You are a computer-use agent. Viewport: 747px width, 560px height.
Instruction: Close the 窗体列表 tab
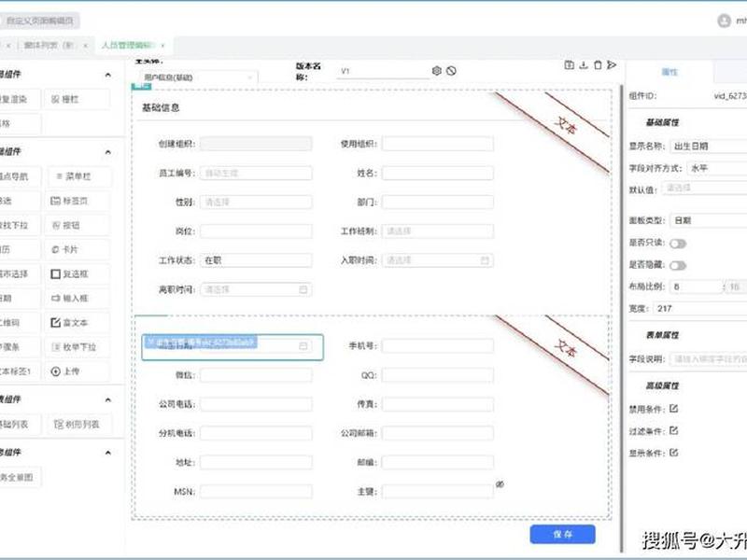click(x=85, y=46)
